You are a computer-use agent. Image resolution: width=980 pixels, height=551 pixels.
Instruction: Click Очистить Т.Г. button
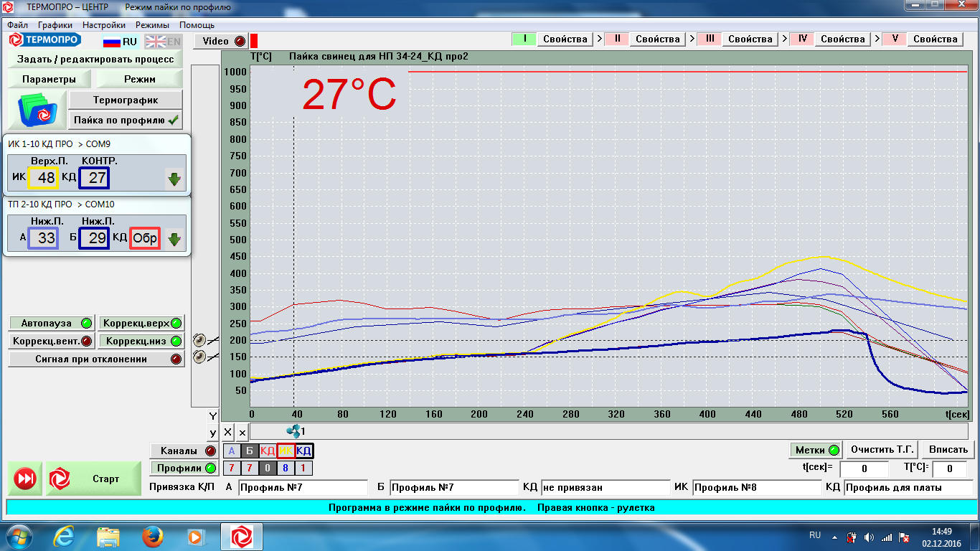coord(882,450)
